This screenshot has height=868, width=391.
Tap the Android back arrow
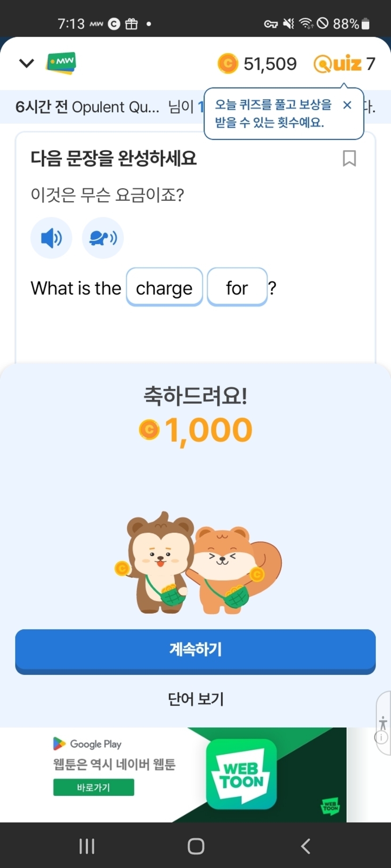click(306, 846)
